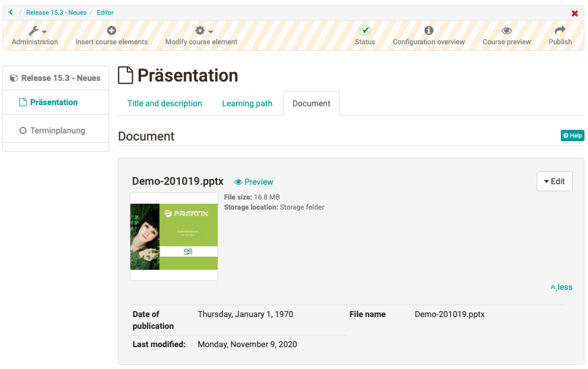Viewport: 588px width, 369px height.
Task: Open Release 15.3 - Neues breadcrumb link
Action: [x=56, y=12]
